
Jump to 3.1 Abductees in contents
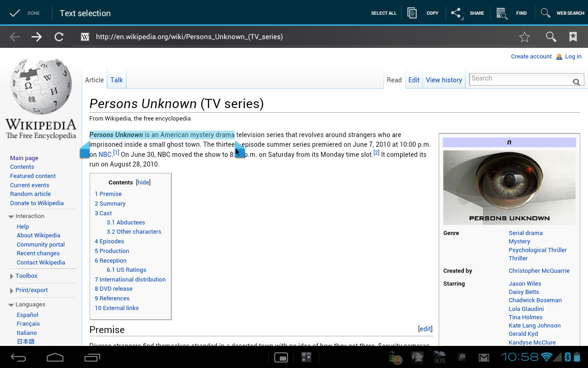coord(126,223)
